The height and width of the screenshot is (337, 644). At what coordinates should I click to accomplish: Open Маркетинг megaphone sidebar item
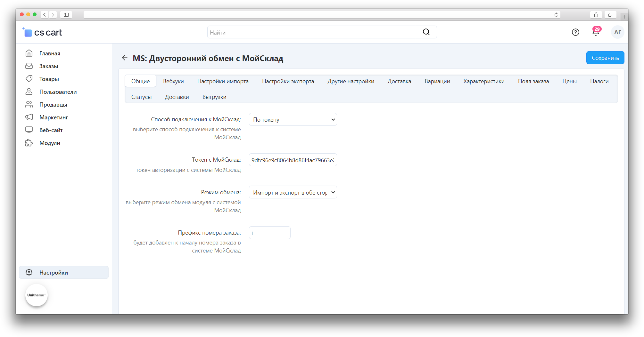pos(54,117)
